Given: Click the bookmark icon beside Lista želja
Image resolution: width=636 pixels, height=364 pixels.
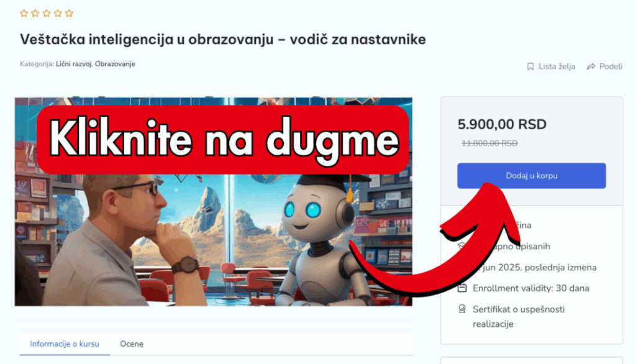Looking at the screenshot, I should click(530, 66).
